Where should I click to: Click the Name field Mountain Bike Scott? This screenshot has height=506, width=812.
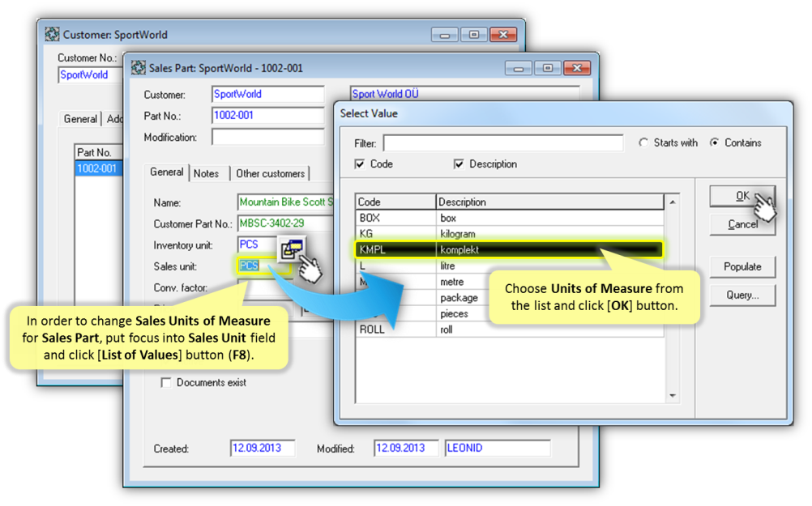click(x=286, y=202)
